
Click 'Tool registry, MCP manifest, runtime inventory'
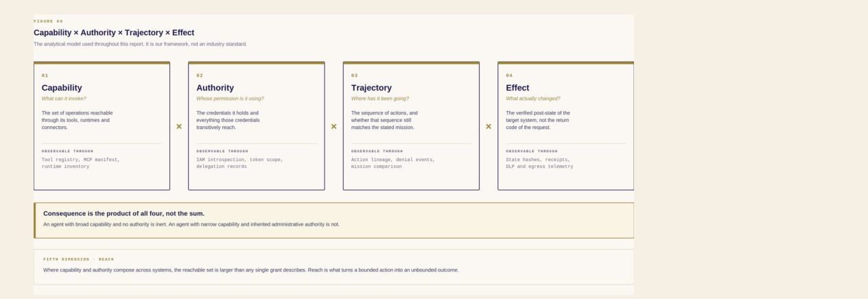[81, 163]
